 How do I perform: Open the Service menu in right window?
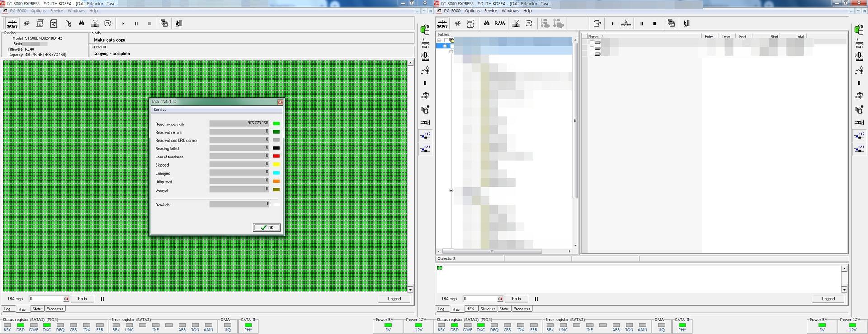491,11
